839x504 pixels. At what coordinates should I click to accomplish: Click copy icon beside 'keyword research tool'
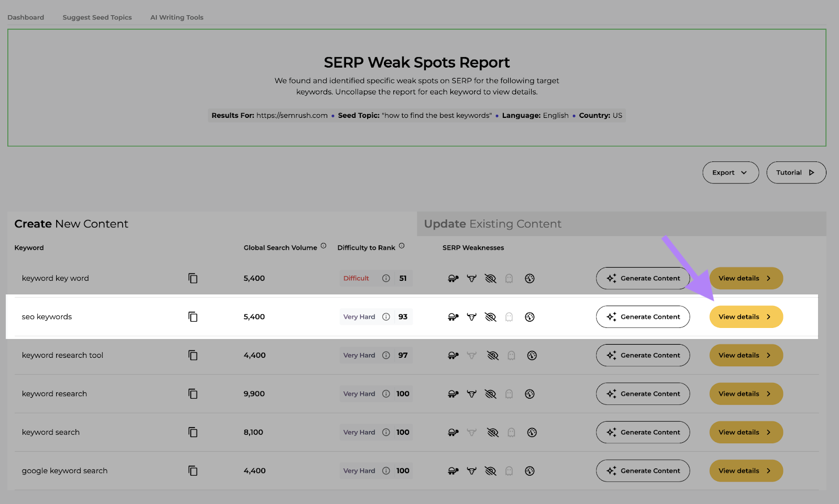pyautogui.click(x=193, y=355)
